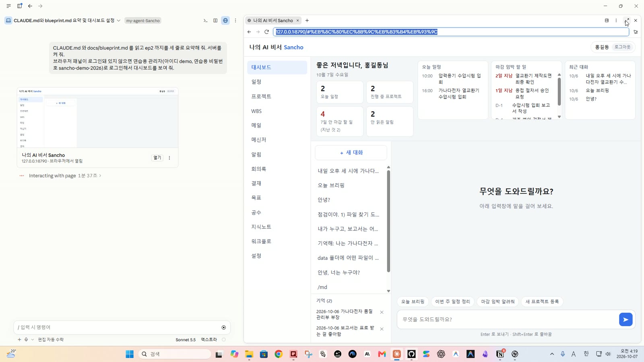Click the 열기 button on preview card

[x=157, y=158]
